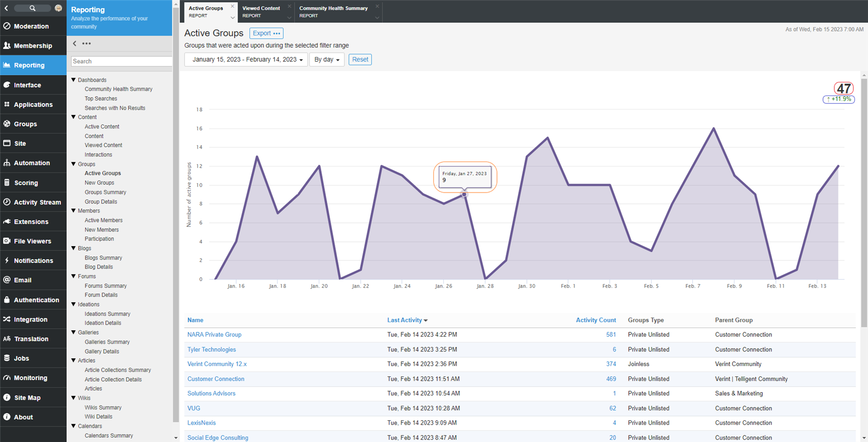Open Tyler Technologies group link
The image size is (868, 442).
[212, 349]
